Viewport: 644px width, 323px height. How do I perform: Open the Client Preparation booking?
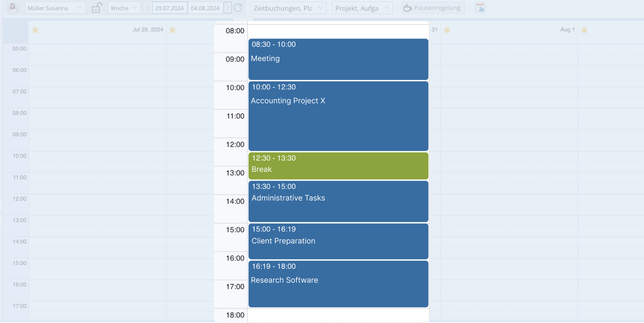point(338,241)
